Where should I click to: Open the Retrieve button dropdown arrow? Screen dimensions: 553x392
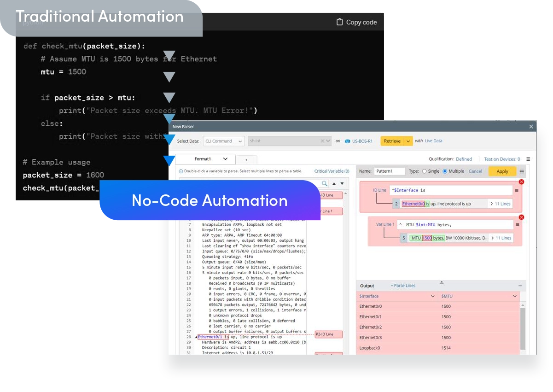pos(407,141)
